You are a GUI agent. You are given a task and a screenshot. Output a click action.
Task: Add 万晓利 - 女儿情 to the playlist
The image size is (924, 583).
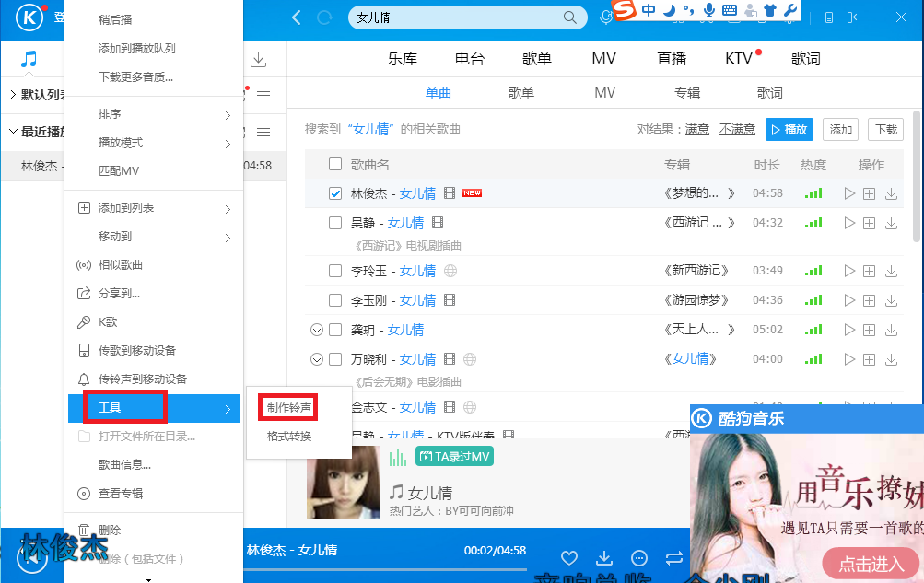point(870,359)
